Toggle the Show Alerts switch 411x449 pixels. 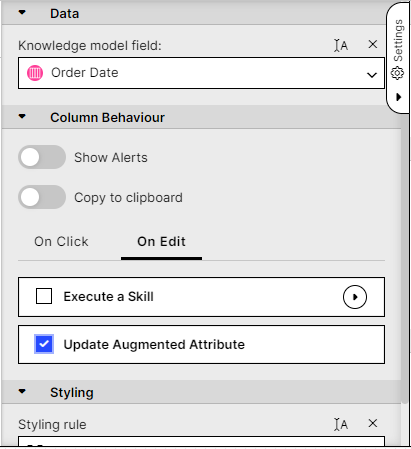coord(42,157)
